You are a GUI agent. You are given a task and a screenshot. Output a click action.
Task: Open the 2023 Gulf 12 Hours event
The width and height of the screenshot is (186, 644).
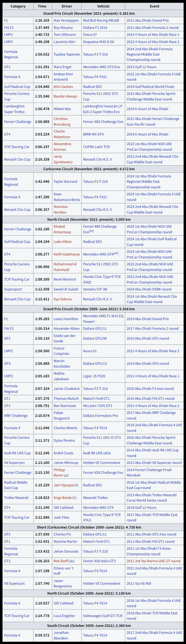pos(141,67)
